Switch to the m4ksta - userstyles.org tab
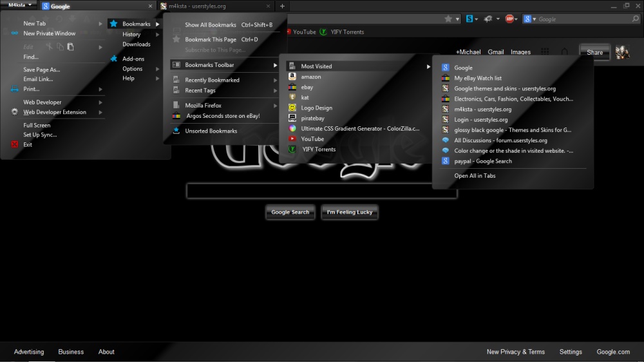 coord(216,6)
